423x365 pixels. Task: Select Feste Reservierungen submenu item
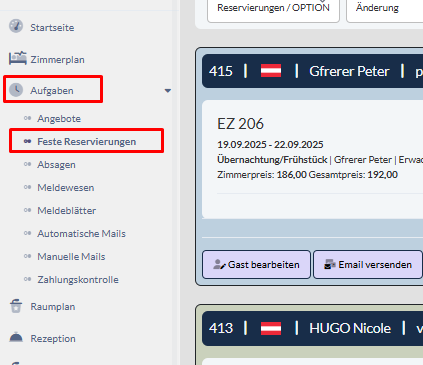pyautogui.click(x=87, y=141)
